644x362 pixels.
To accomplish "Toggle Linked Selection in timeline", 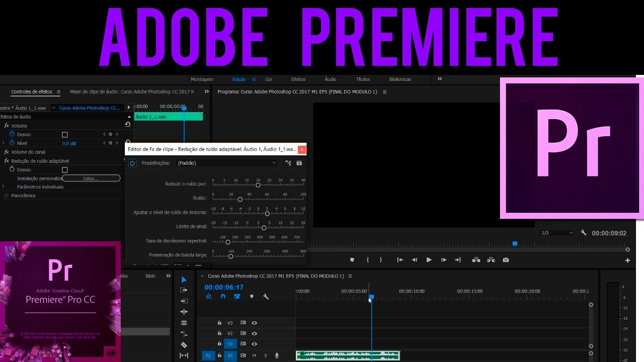I will tap(237, 297).
